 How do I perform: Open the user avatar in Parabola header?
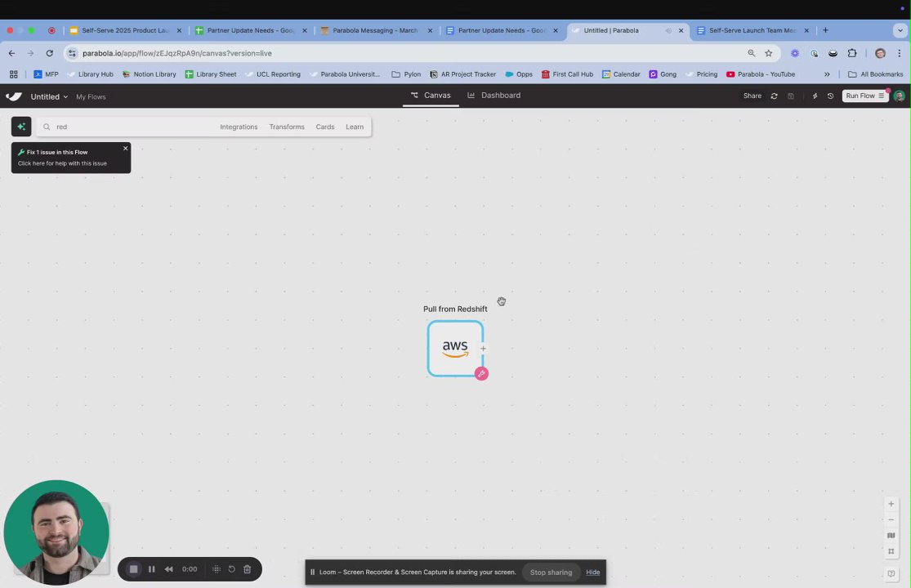point(899,96)
